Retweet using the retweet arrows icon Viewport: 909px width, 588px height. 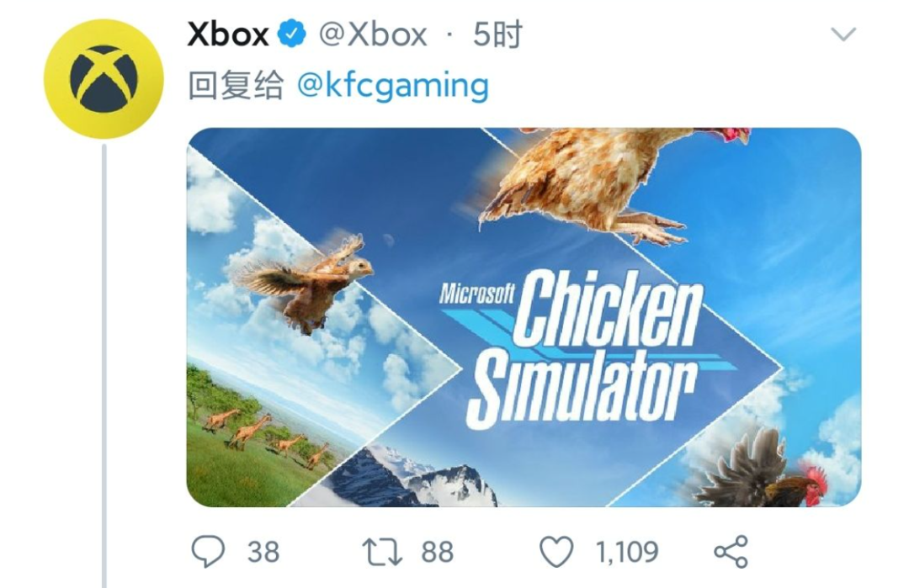coord(382,552)
